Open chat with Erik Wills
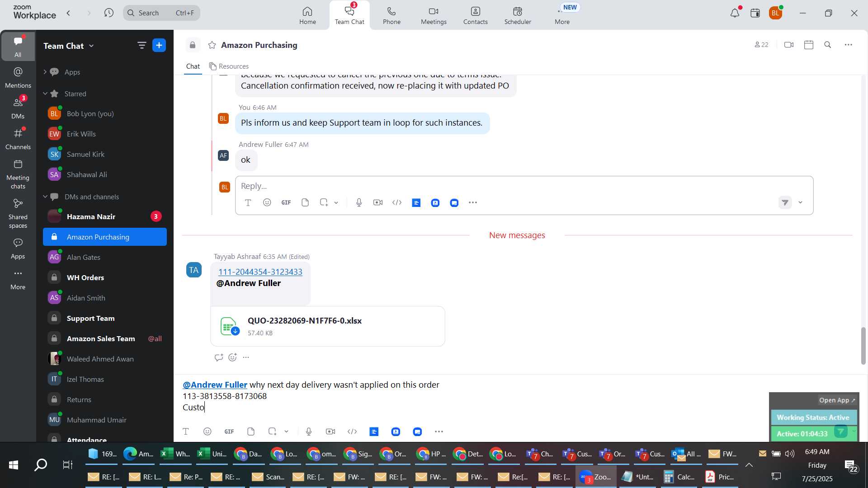Image resolution: width=868 pixels, height=488 pixels. [x=105, y=134]
